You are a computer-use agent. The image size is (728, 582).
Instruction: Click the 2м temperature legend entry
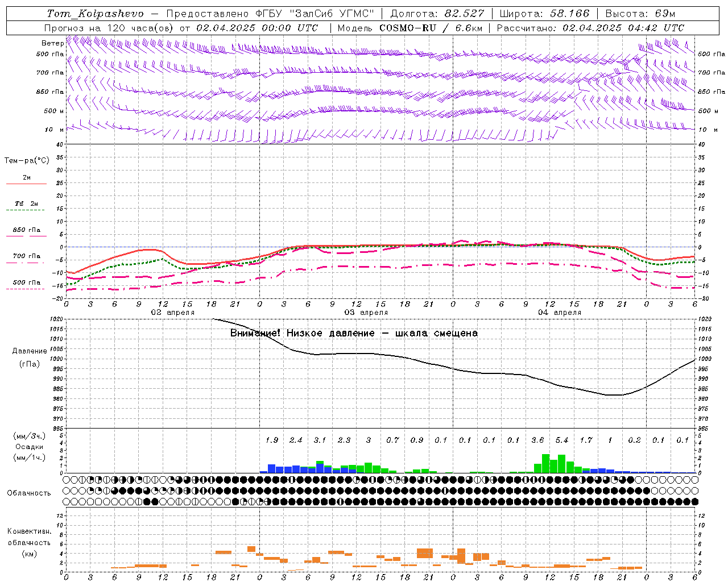(x=27, y=177)
